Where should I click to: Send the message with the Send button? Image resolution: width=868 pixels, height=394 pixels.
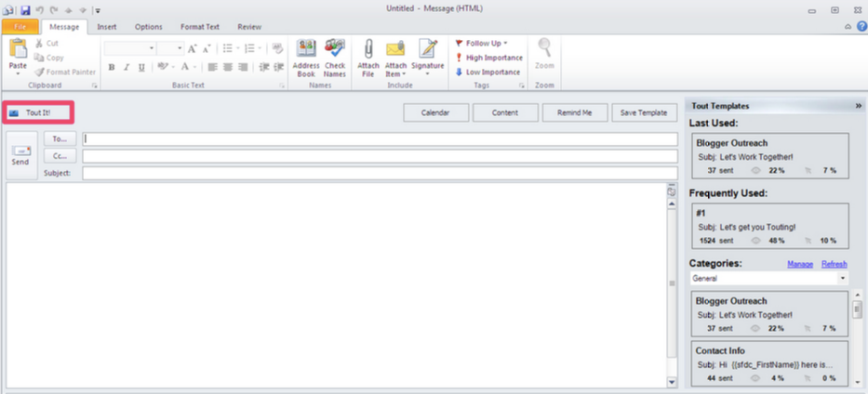click(x=21, y=155)
